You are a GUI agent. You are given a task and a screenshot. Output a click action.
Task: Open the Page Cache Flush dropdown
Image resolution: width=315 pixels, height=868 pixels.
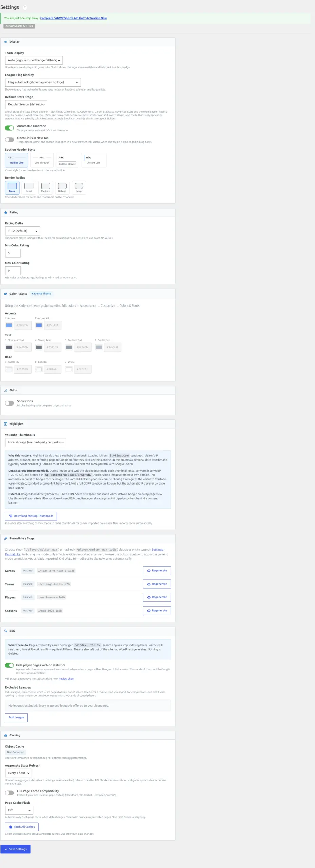click(19, 810)
